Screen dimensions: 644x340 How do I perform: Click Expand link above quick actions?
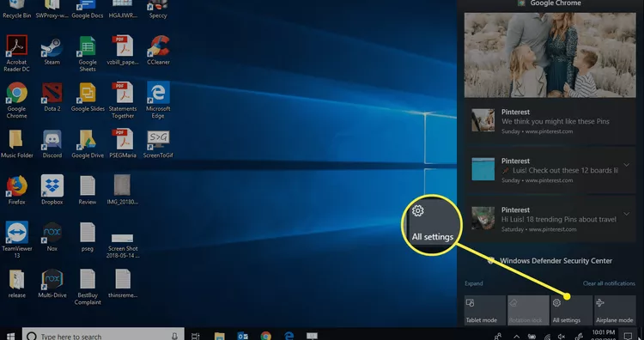(x=473, y=283)
